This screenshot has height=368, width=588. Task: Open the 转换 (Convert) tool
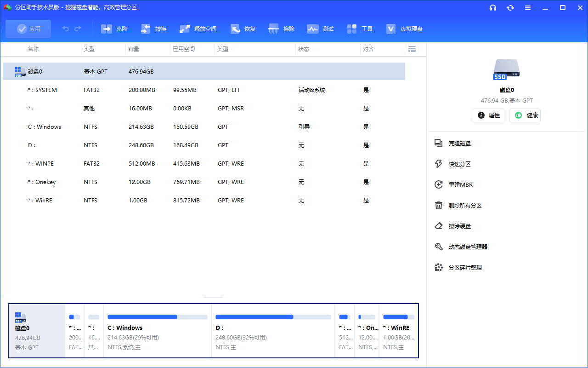153,29
